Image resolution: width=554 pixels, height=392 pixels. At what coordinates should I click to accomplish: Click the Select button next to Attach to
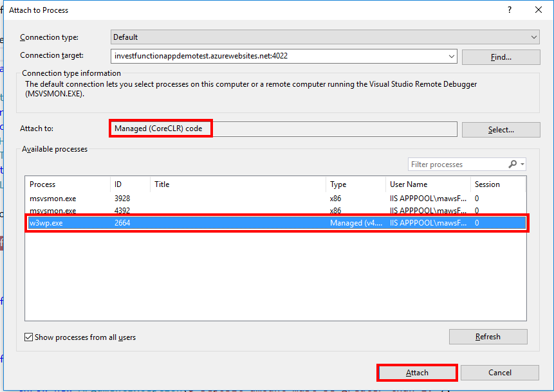pyautogui.click(x=501, y=129)
